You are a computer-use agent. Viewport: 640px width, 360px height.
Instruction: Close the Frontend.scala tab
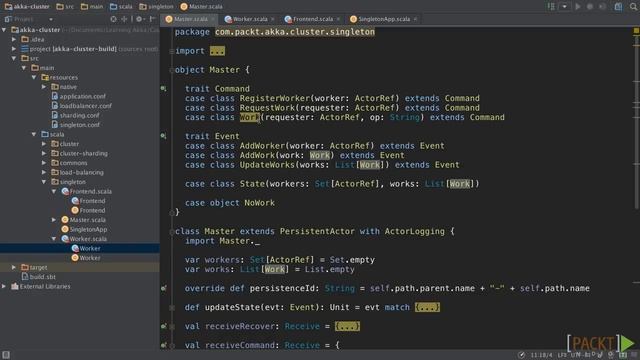click(338, 19)
